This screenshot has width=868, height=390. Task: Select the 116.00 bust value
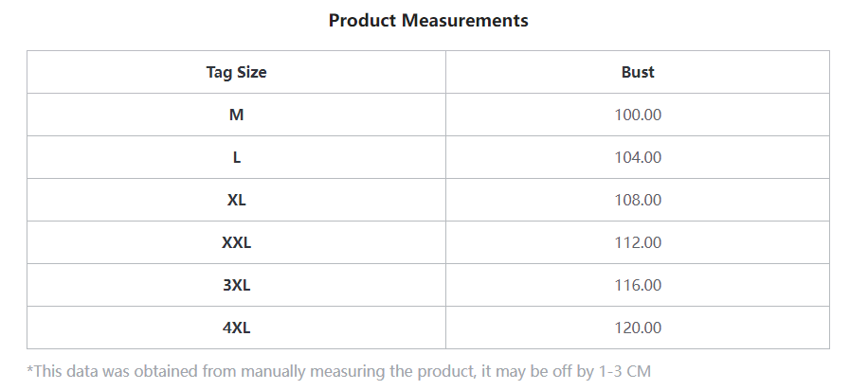tap(638, 285)
